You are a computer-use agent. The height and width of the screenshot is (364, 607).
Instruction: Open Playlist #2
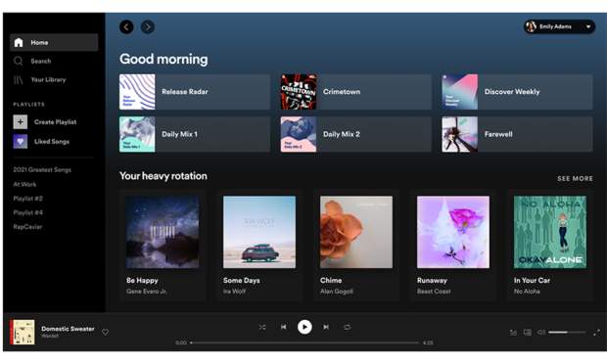[x=27, y=199]
